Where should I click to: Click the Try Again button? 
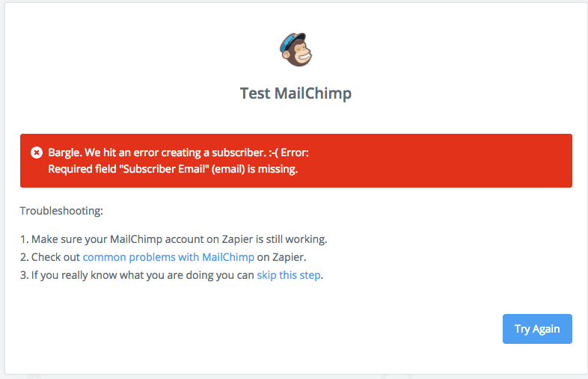(x=537, y=329)
